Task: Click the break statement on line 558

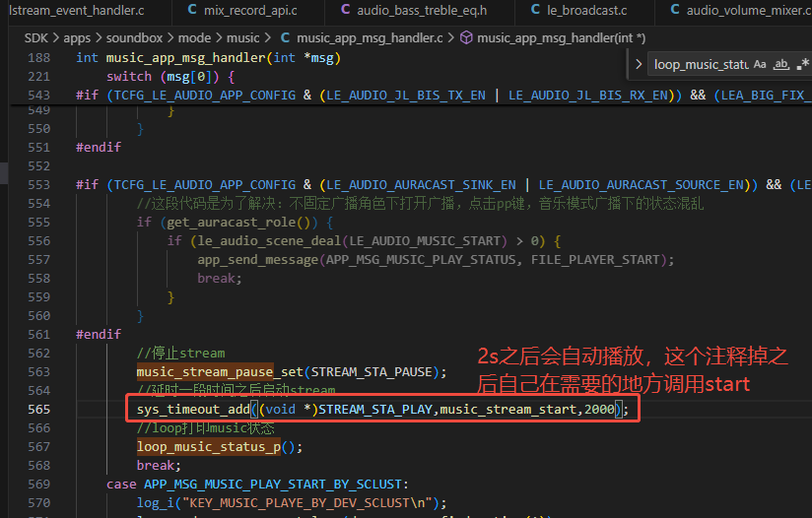Action: [216, 279]
